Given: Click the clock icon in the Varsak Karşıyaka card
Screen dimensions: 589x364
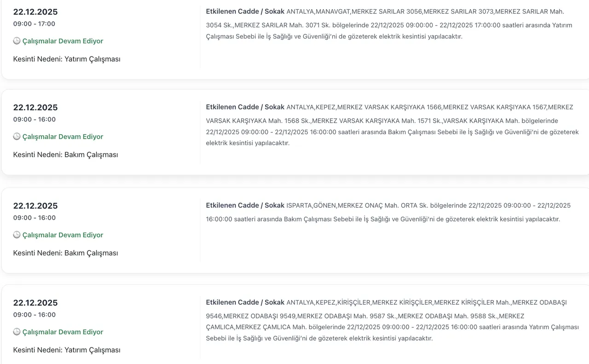Looking at the screenshot, I should click(17, 136).
